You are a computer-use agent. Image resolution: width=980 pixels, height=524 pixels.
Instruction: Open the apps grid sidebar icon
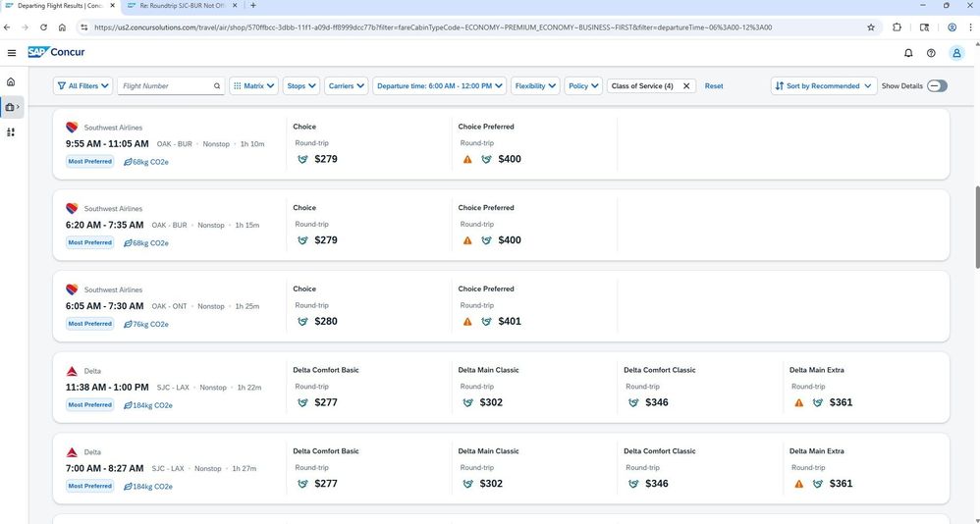pos(11,132)
